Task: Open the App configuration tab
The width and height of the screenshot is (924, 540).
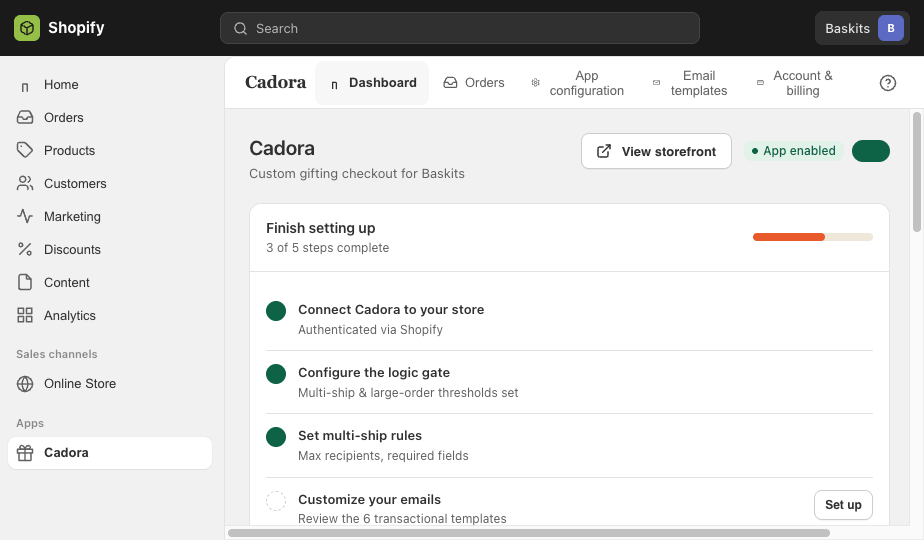Action: (578, 83)
